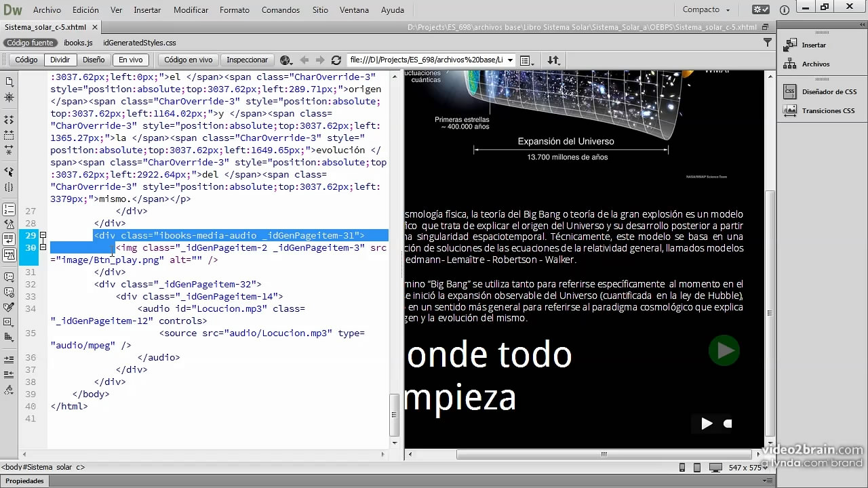Click the file address input field
Viewport: 868px width, 488px height.
pos(426,60)
